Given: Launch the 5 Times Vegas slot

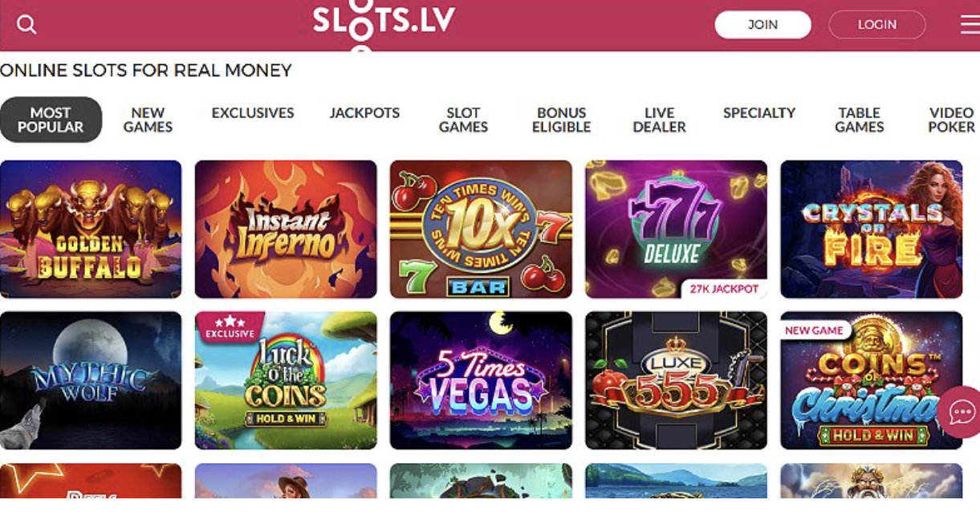Looking at the screenshot, I should click(x=481, y=380).
